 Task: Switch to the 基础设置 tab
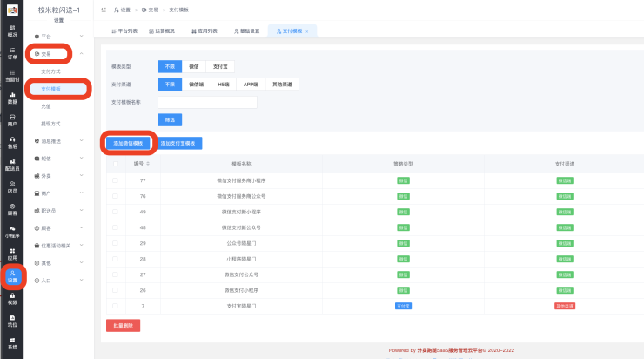pyautogui.click(x=247, y=30)
